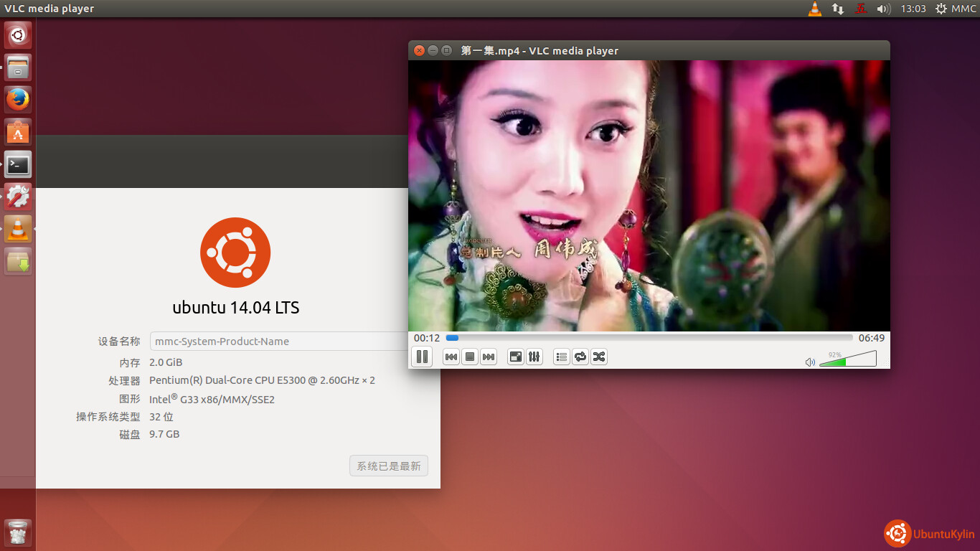
Task: Open Terminal from the launcher
Action: click(x=18, y=164)
